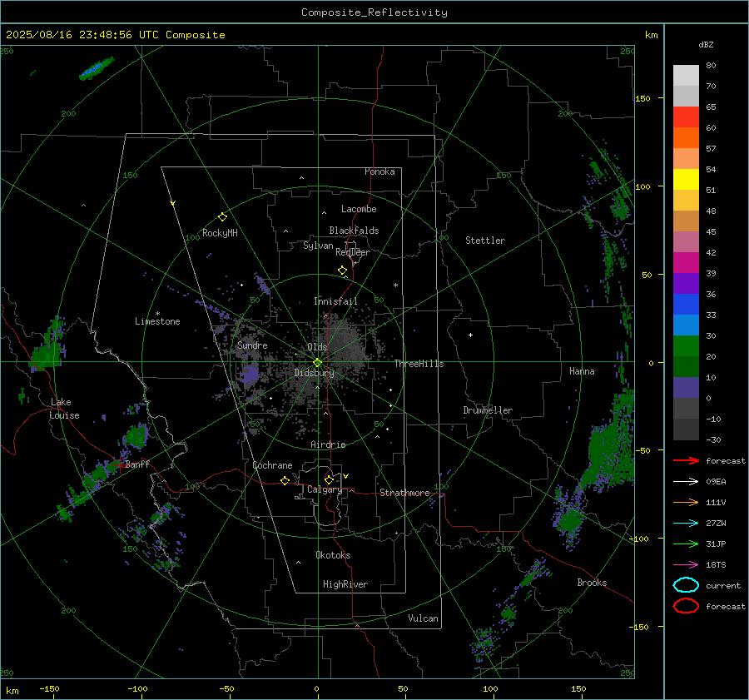Click the yellow diamond marker above RedDeer road
The width and height of the screenshot is (749, 700).
(342, 271)
